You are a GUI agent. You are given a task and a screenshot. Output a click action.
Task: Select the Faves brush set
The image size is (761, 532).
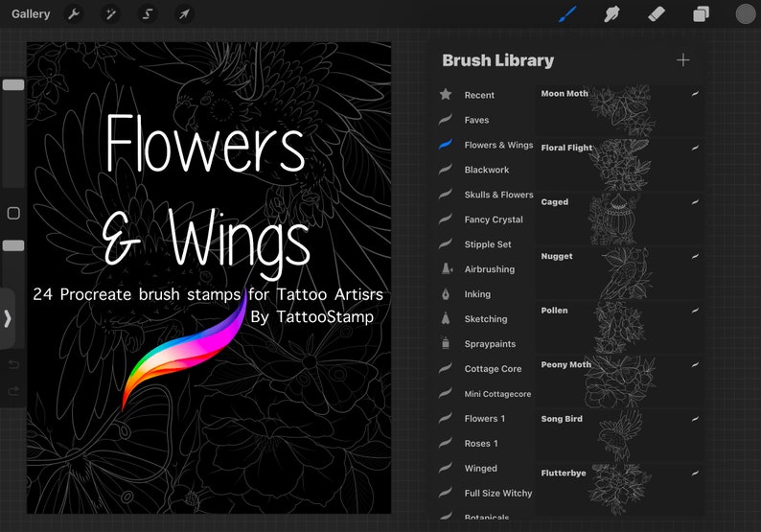tap(484, 120)
